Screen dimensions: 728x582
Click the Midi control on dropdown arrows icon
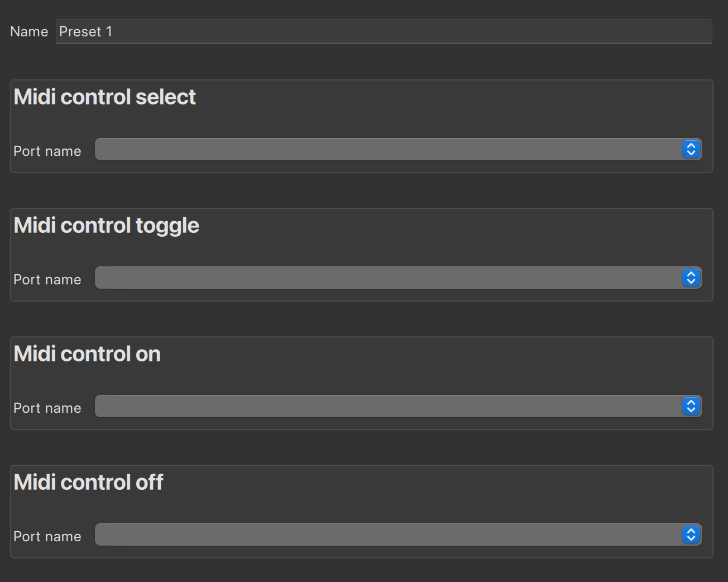click(691, 406)
